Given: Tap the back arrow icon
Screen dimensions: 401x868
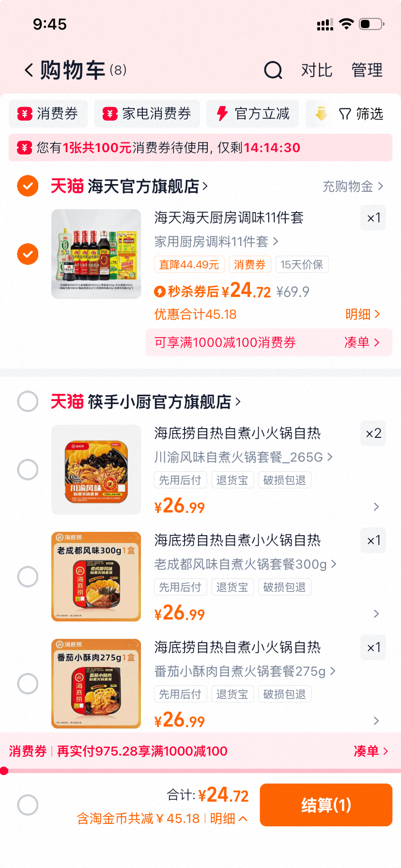Looking at the screenshot, I should pyautogui.click(x=29, y=70).
